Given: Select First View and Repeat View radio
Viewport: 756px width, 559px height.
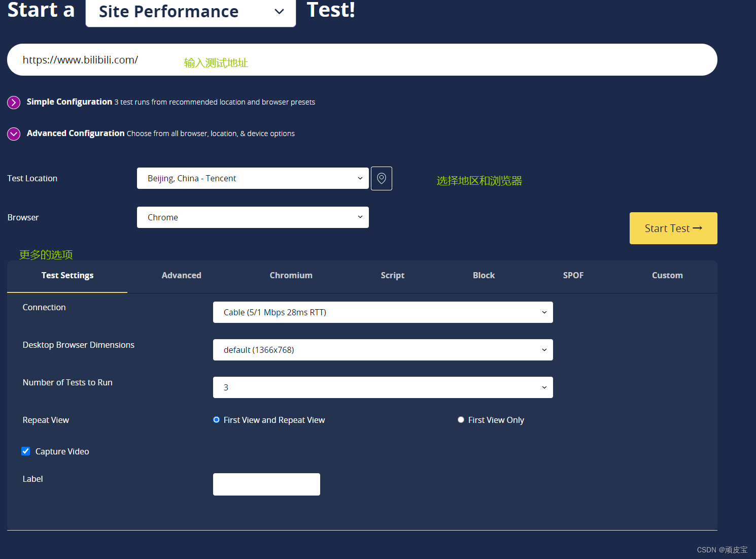Looking at the screenshot, I should tap(217, 420).
